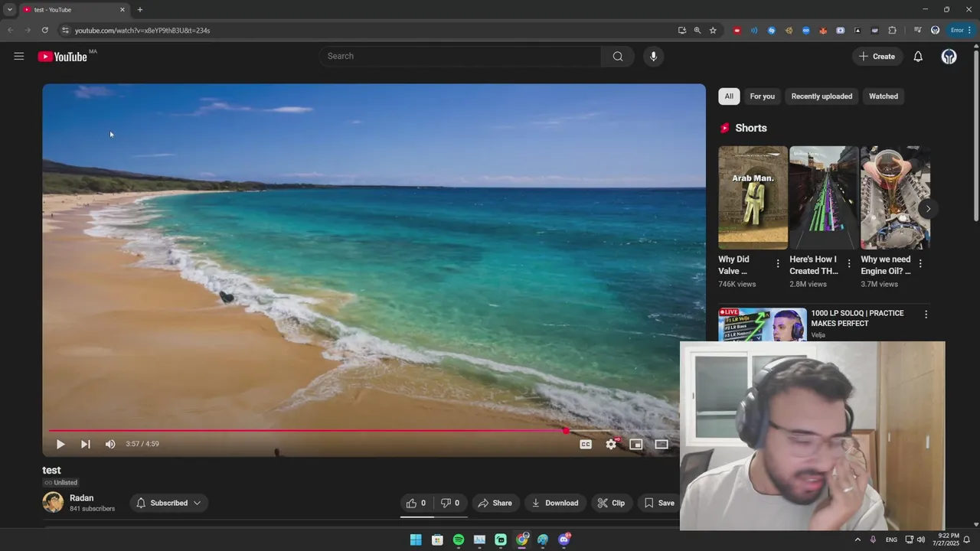Open a new Chrome tab

(139, 10)
